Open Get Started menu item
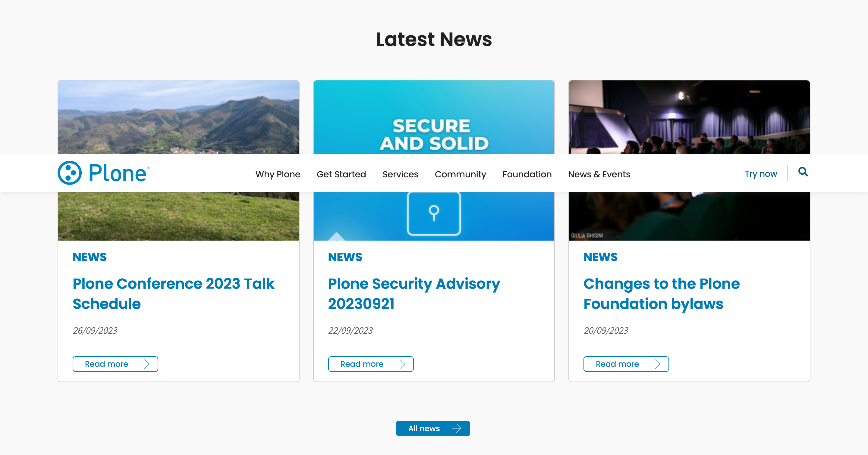This screenshot has height=455, width=868. [x=341, y=174]
